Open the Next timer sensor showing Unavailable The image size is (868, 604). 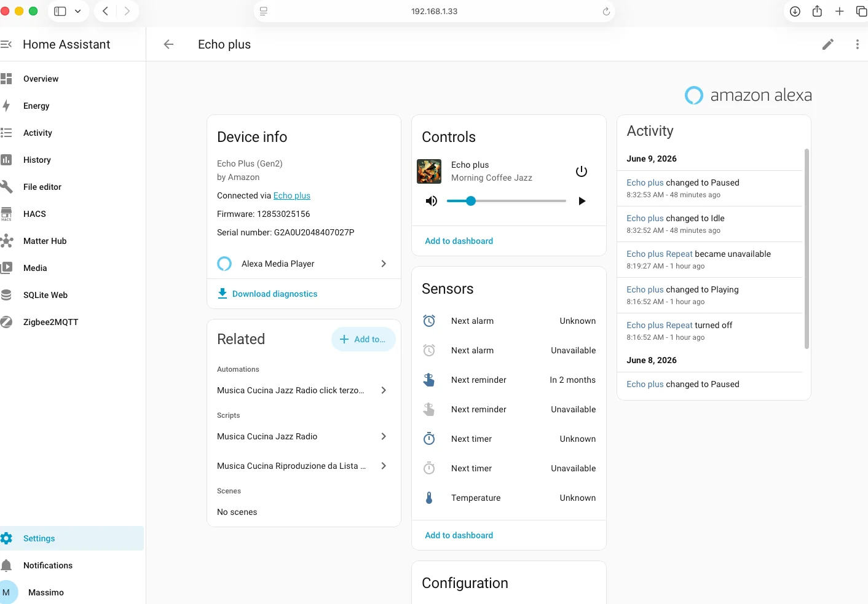click(x=509, y=468)
